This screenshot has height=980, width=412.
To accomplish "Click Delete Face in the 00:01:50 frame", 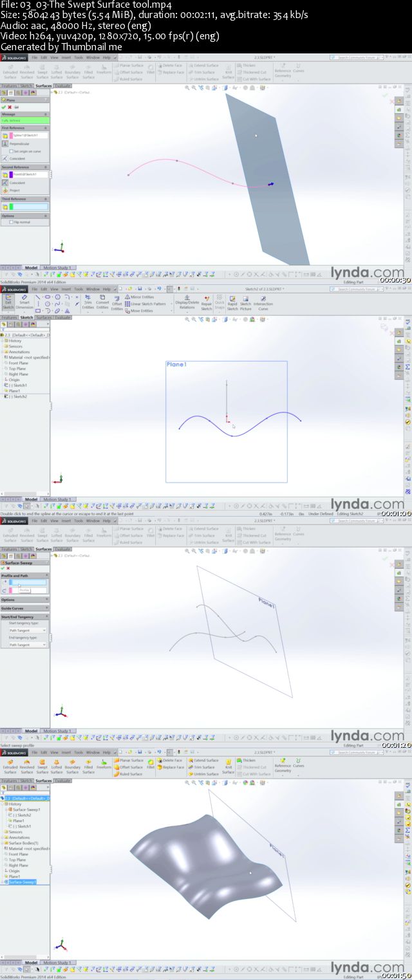I will point(170,760).
